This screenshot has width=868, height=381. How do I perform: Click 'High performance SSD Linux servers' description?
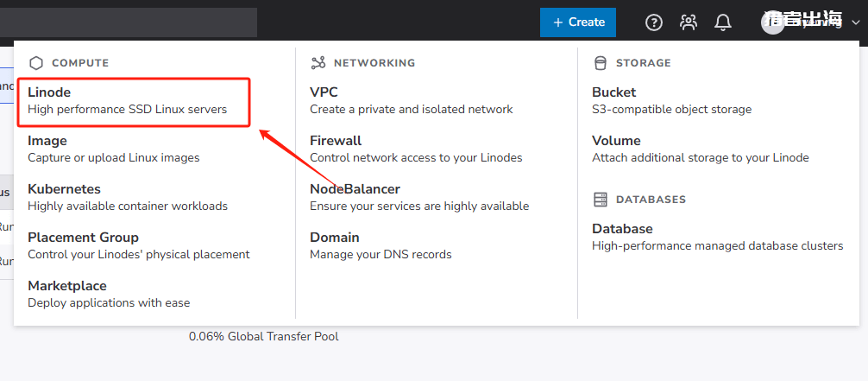(128, 109)
